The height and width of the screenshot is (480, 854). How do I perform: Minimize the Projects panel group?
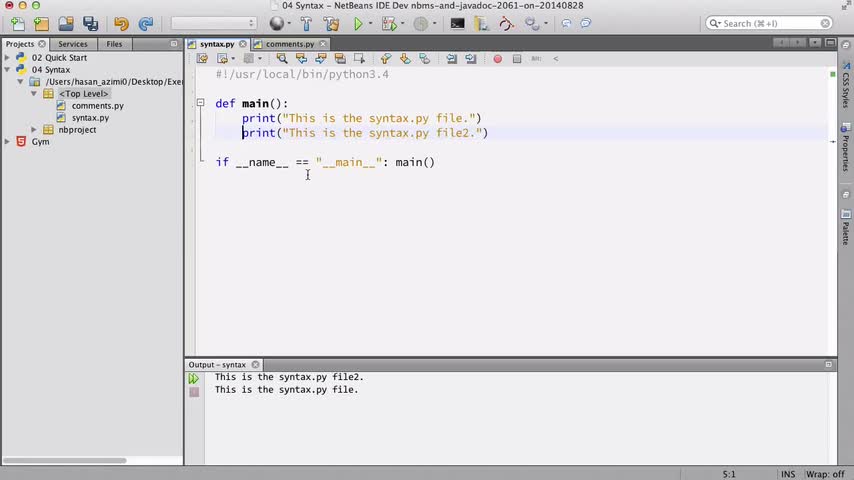[174, 44]
